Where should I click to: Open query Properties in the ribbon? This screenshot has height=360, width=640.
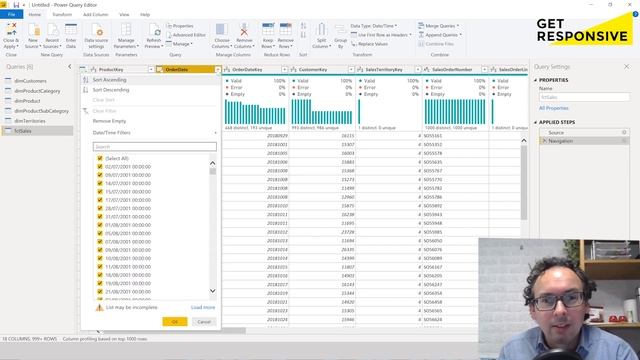(x=180, y=26)
